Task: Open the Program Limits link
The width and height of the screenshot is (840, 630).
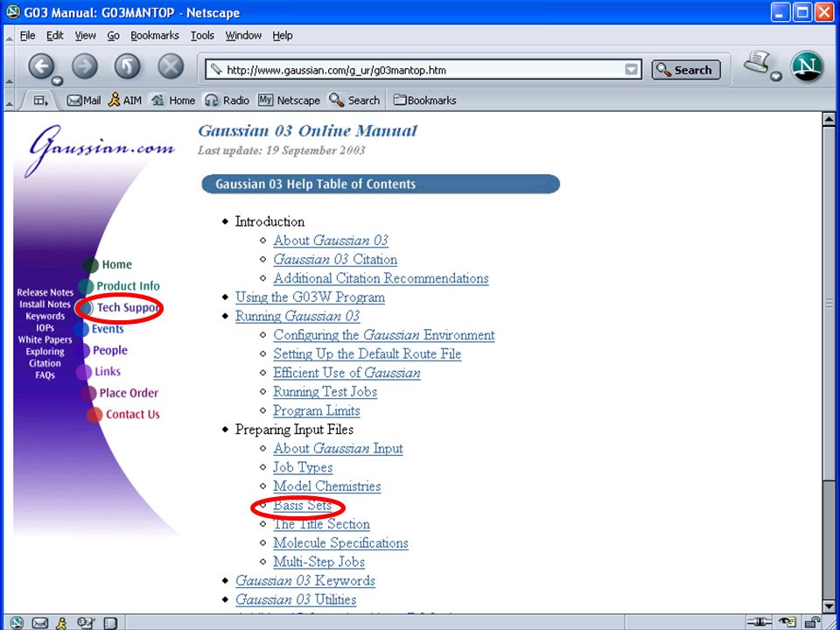Action: [317, 411]
